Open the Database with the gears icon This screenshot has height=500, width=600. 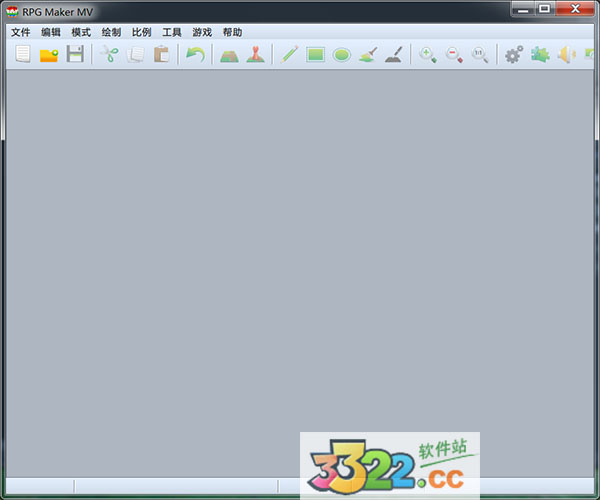514,54
